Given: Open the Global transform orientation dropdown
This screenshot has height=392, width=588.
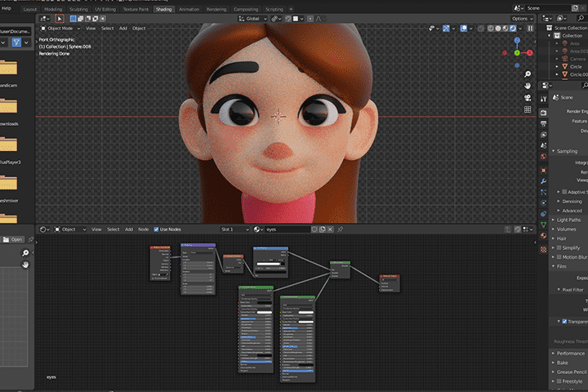Looking at the screenshot, I should tap(252, 19).
